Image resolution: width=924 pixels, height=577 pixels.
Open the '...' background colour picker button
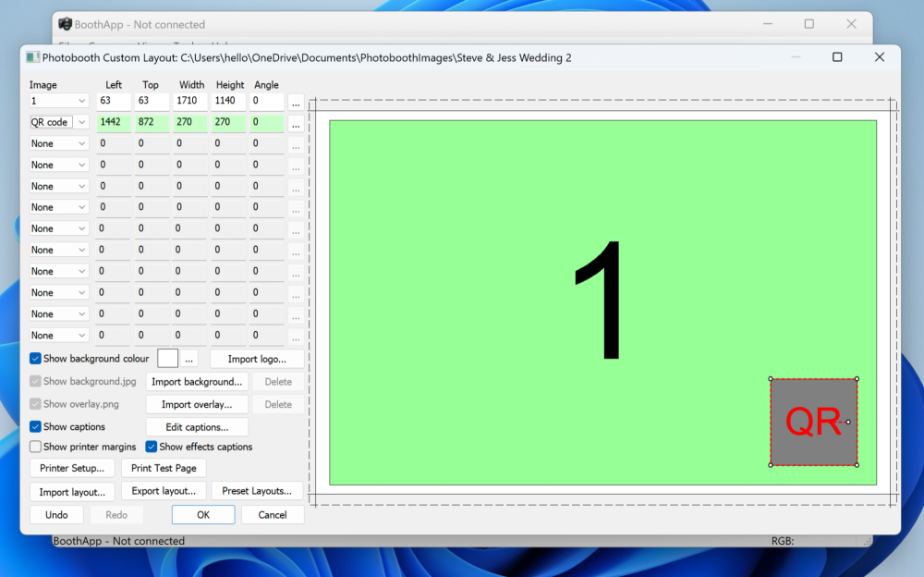coord(188,359)
